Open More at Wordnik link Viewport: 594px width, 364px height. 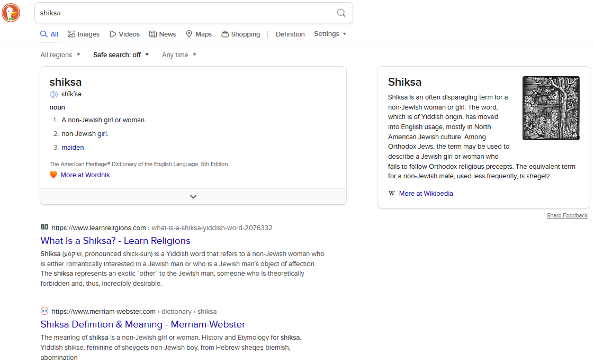point(85,175)
